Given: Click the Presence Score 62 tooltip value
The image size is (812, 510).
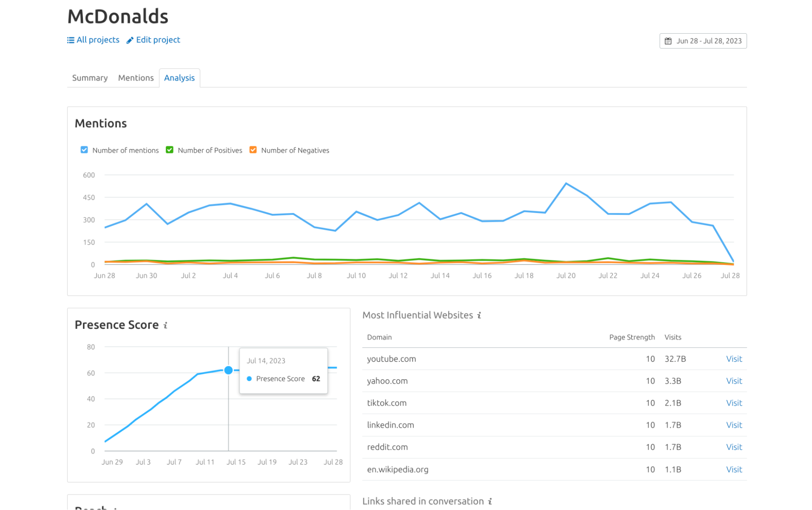Looking at the screenshot, I should pos(316,379).
